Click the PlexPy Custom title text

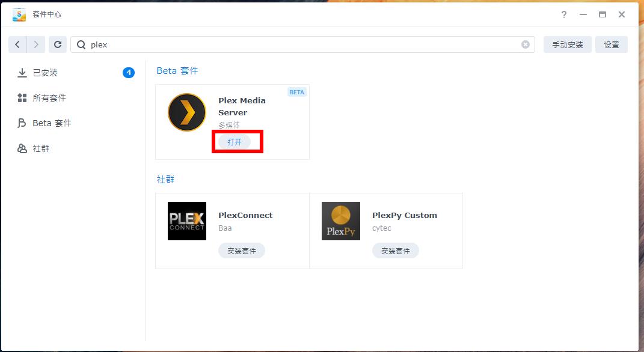(x=405, y=215)
